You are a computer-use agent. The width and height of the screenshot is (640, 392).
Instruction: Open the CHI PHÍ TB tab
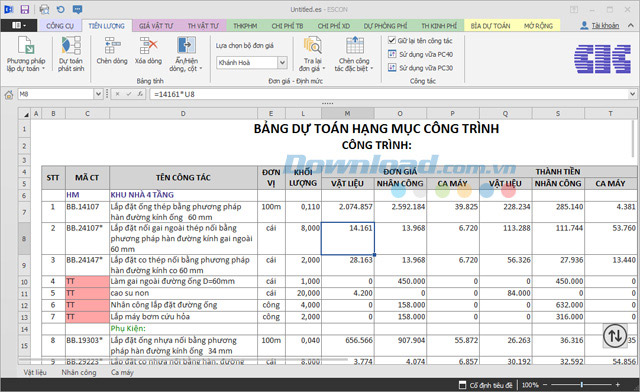[x=287, y=26]
